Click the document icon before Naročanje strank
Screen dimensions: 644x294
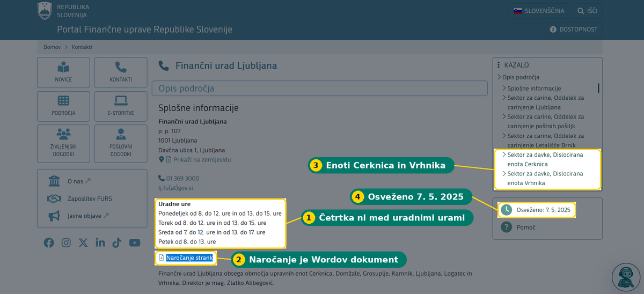point(162,258)
